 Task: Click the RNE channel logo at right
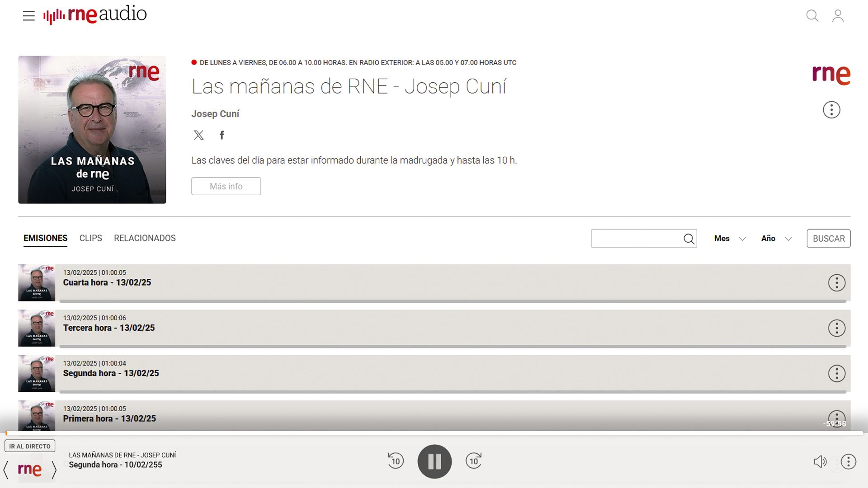pos(831,75)
